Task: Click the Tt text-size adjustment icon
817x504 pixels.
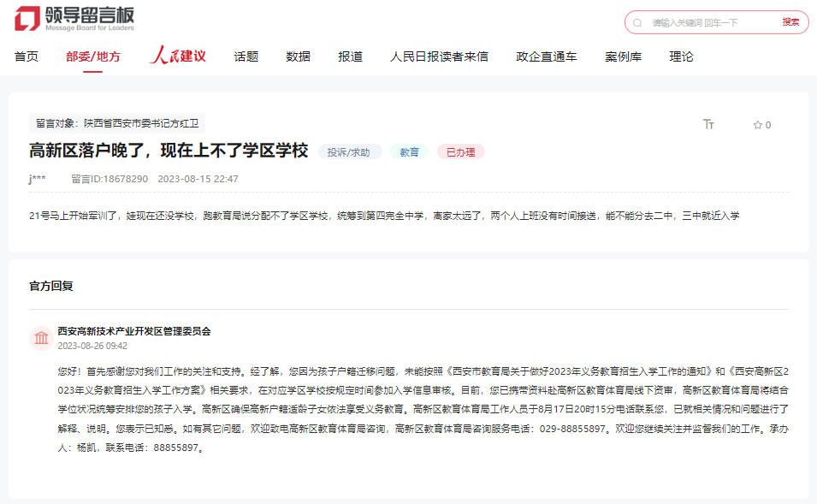Action: coord(708,124)
